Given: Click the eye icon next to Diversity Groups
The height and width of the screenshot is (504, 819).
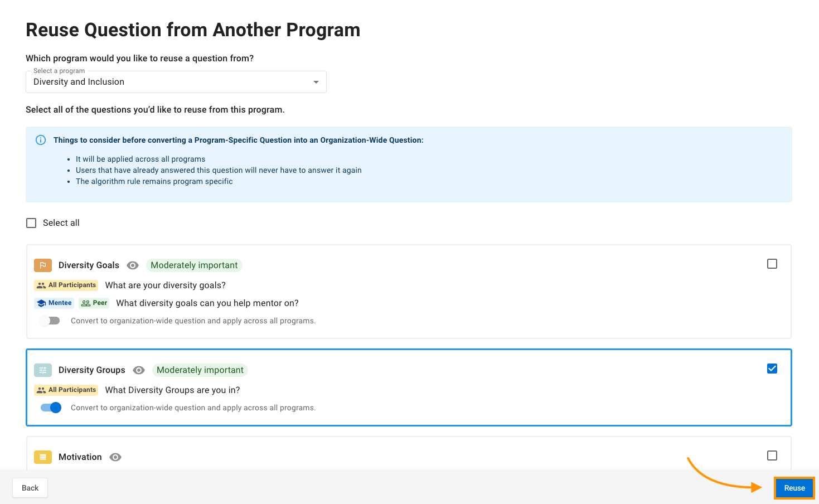Looking at the screenshot, I should point(139,370).
